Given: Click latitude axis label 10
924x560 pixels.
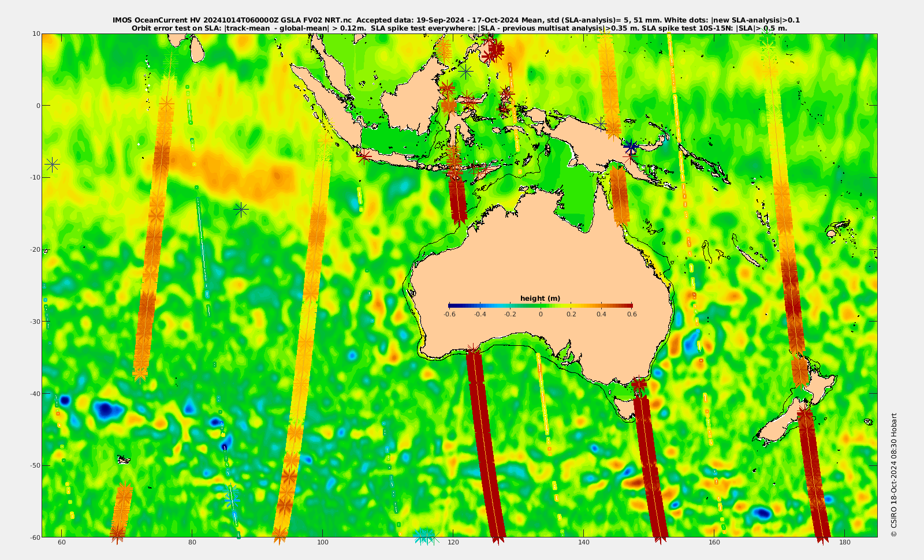Looking at the screenshot, I should [36, 33].
